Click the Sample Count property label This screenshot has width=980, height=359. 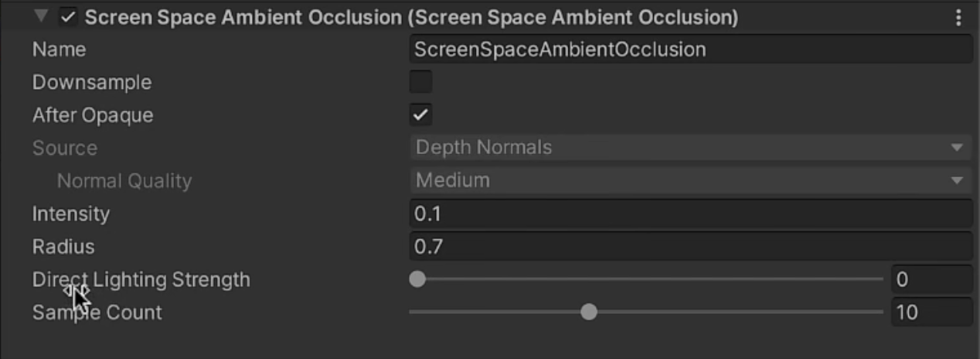(x=97, y=313)
